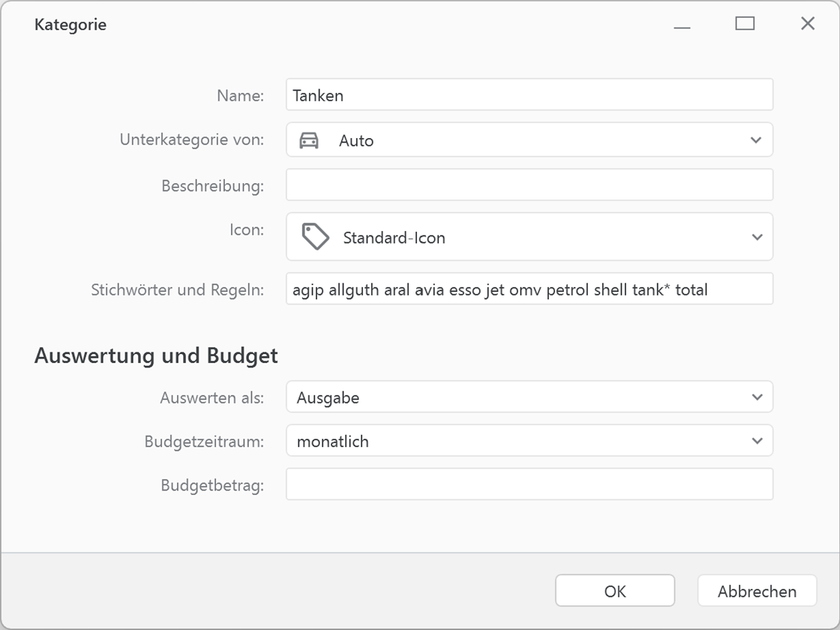
Task: Click into the empty Beschreibung field
Action: pos(529,184)
